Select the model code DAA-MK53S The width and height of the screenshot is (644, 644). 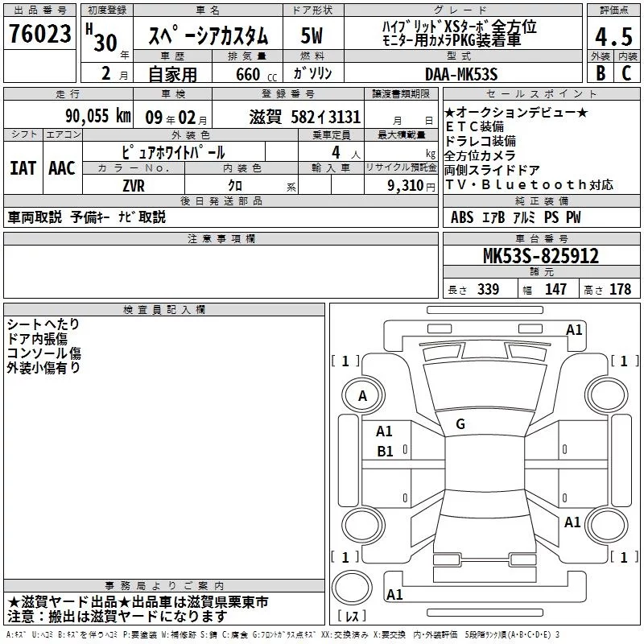point(461,74)
